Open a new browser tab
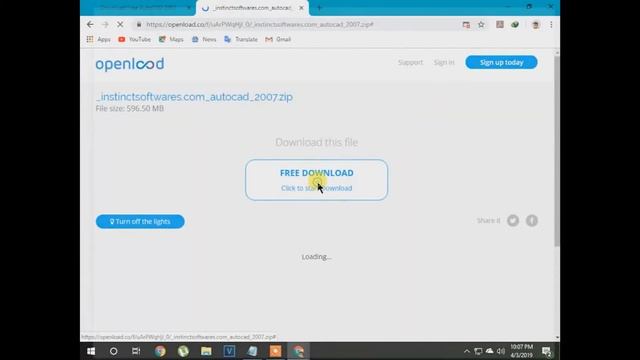The image size is (640, 360). 319,8
